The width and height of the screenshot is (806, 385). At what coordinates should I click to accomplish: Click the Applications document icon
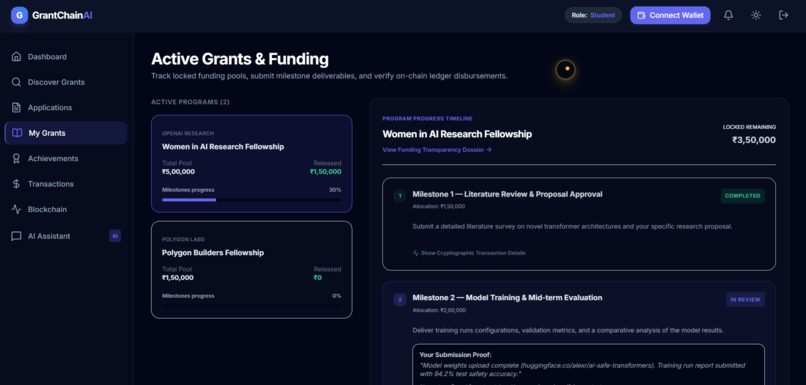point(16,107)
